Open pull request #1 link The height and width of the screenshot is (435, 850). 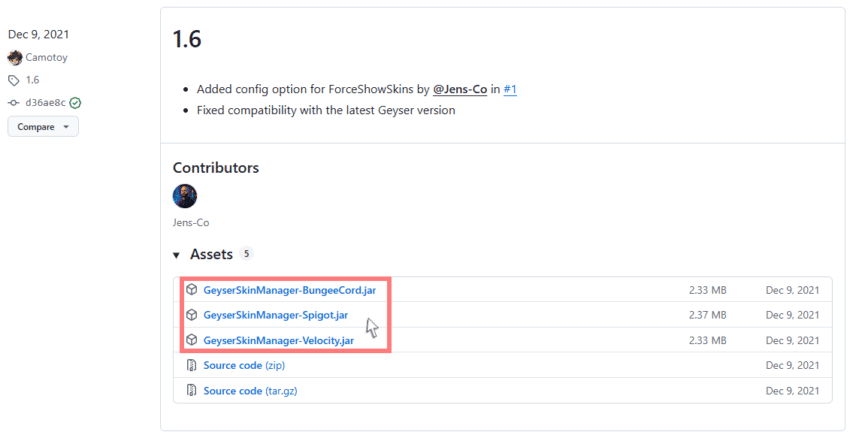coord(509,89)
